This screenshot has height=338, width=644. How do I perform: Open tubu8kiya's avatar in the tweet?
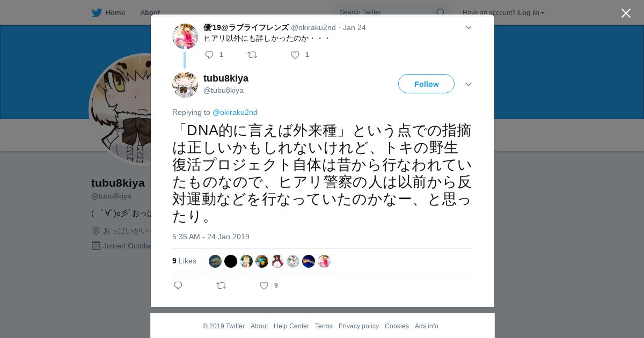click(185, 84)
